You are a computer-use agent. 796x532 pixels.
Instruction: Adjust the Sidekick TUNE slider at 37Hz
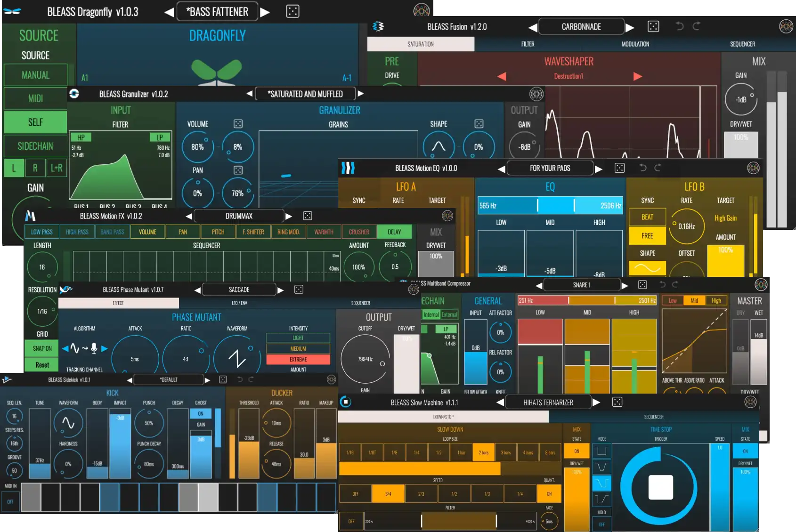40,443
